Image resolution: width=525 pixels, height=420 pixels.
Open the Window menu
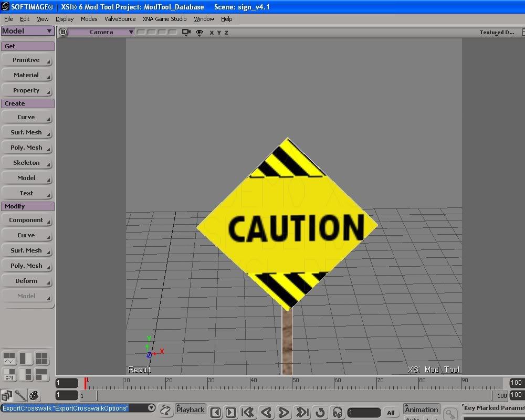coord(204,19)
